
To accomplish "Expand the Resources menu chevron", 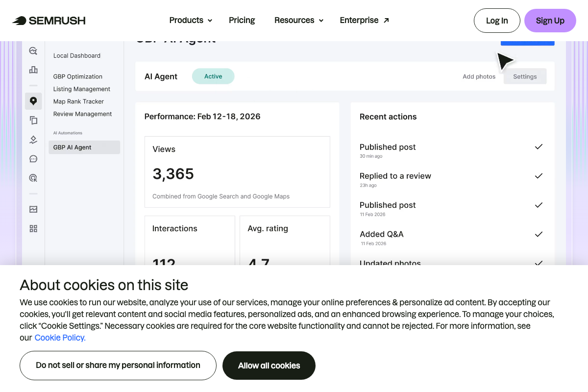I will [321, 21].
